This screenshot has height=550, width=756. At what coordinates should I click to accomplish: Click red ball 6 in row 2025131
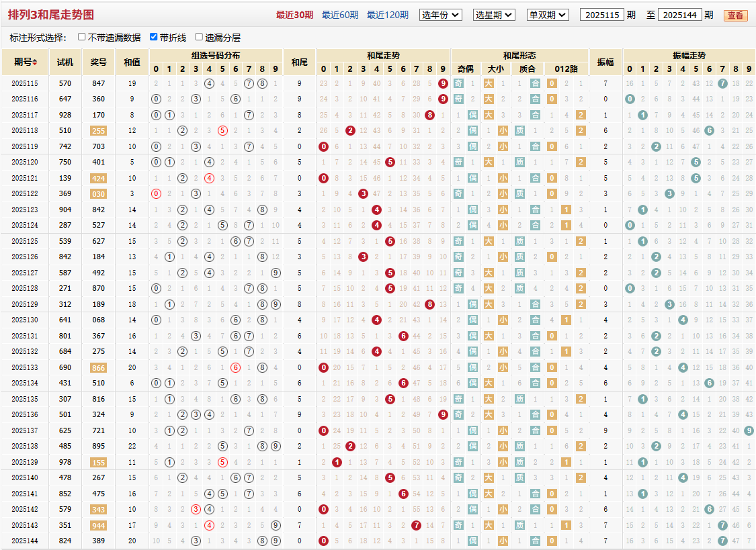[x=403, y=336]
